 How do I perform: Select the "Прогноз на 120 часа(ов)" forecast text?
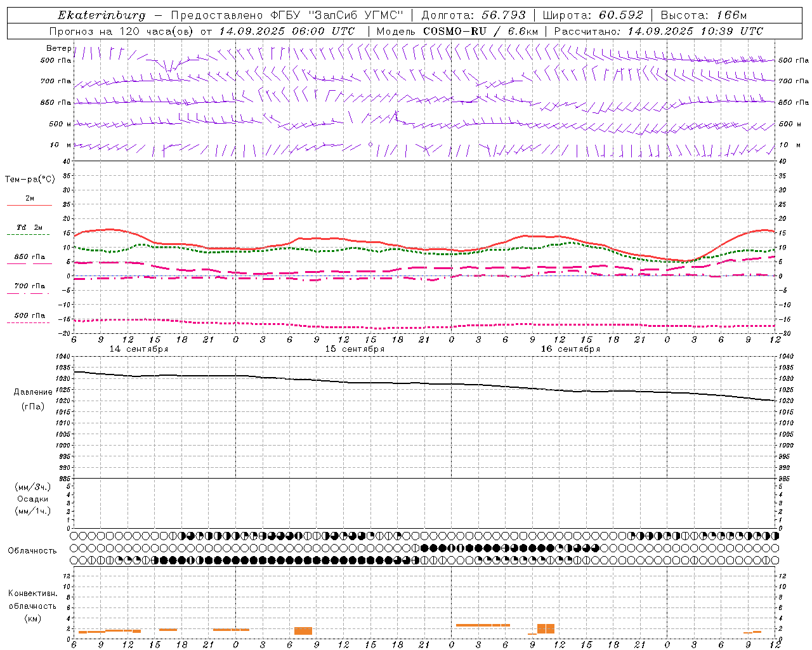click(122, 31)
